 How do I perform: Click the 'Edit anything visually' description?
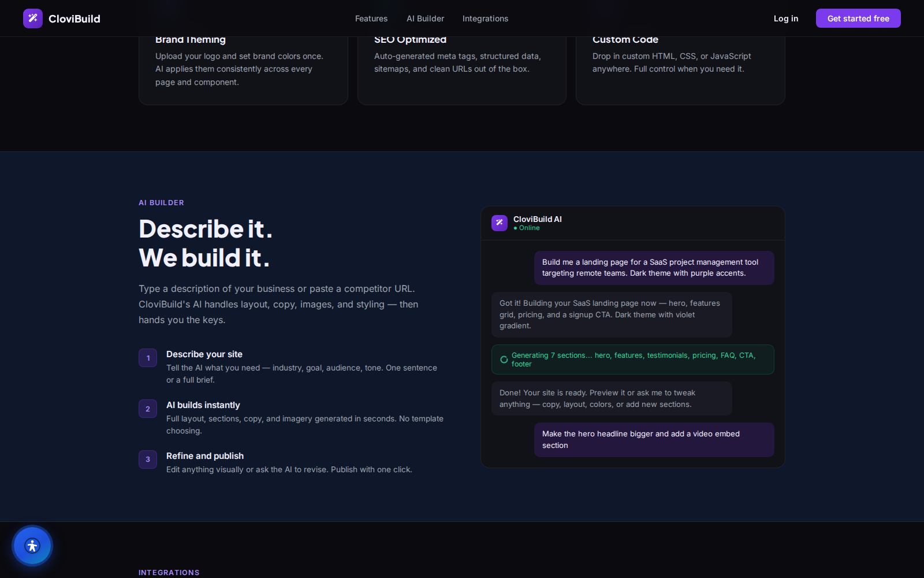point(289,469)
